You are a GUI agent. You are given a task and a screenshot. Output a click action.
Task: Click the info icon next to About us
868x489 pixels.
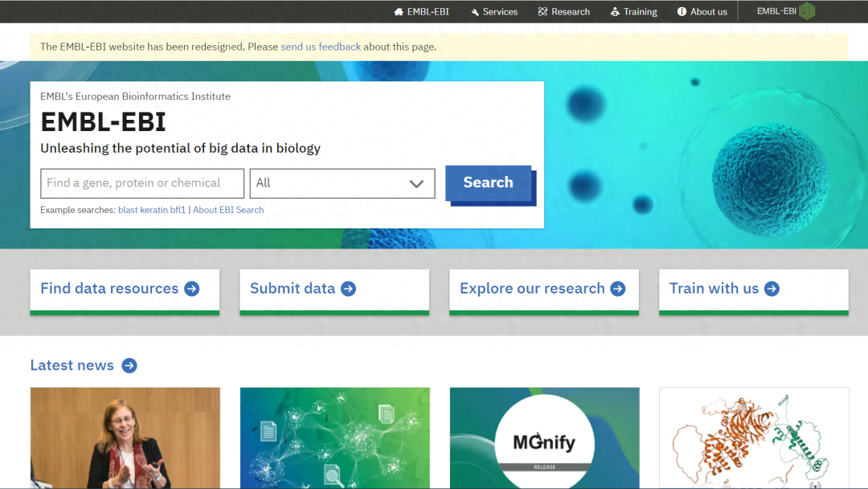click(x=682, y=12)
